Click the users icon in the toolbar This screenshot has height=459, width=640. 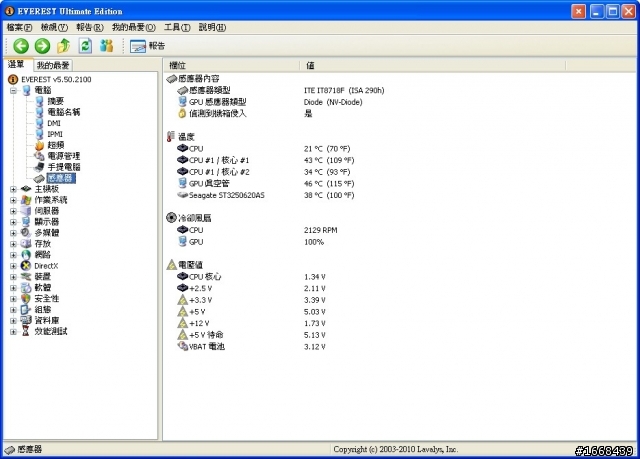(107, 46)
